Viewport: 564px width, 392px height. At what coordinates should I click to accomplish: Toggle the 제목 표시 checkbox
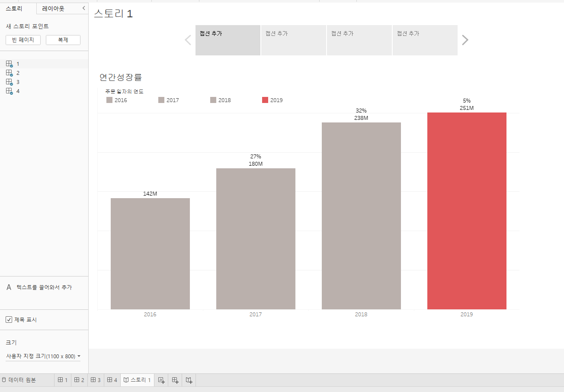(x=9, y=320)
